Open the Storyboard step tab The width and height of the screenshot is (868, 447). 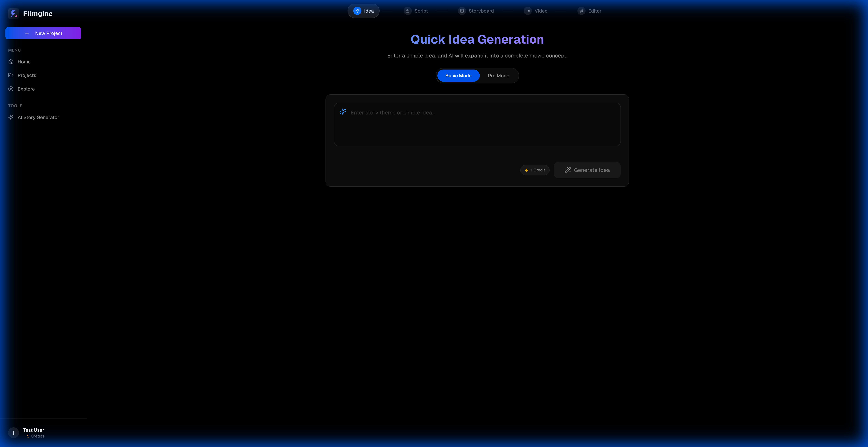(481, 11)
